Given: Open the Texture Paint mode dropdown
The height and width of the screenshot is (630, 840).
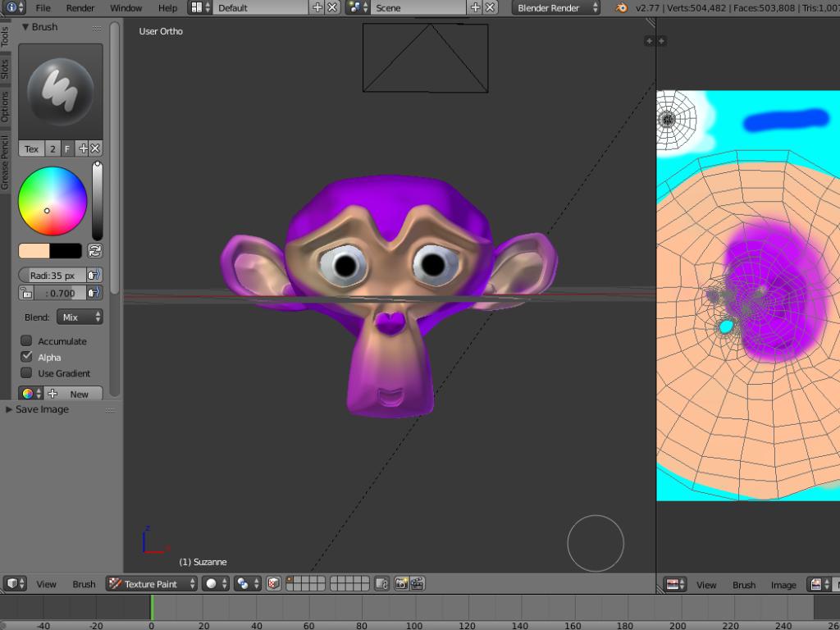Looking at the screenshot, I should pos(152,584).
